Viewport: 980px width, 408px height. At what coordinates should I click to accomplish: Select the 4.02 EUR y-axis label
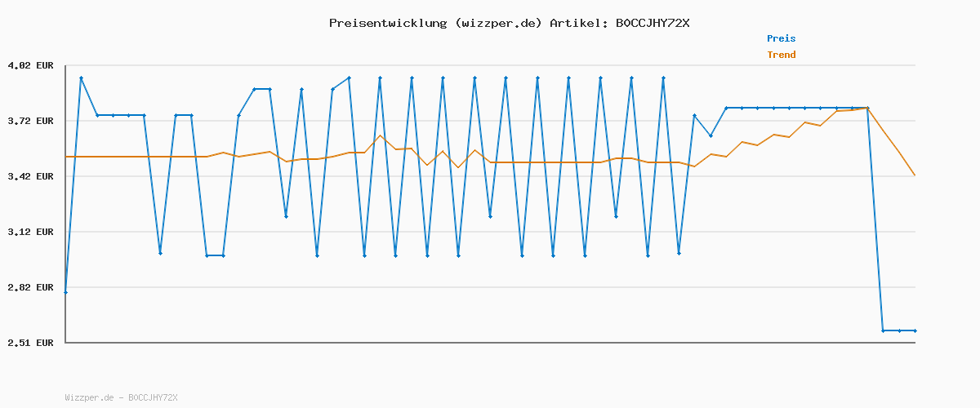click(30, 65)
